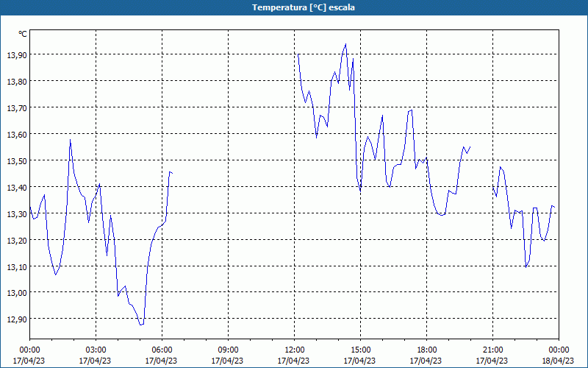Select the 13,00 y-axis label
The image size is (588, 368).
click(x=17, y=293)
